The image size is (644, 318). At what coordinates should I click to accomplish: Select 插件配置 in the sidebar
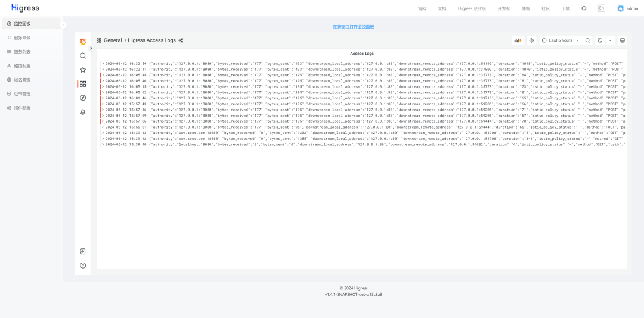click(31, 108)
